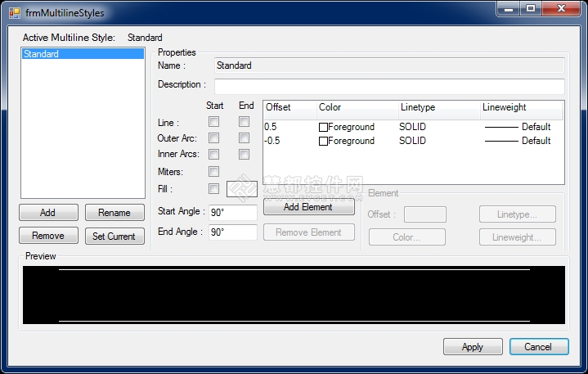Click the Remove style button
The width and height of the screenshot is (588, 374).
click(x=49, y=236)
